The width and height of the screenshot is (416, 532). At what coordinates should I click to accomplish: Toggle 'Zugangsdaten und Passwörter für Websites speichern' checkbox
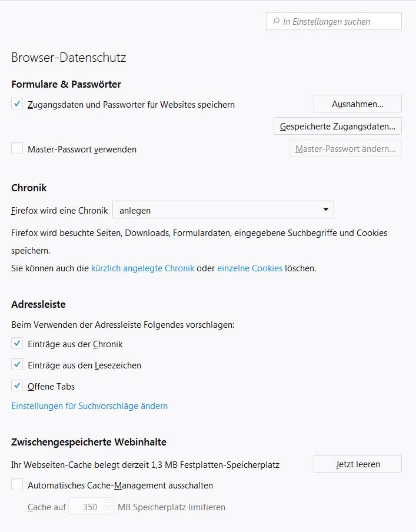coord(17,104)
